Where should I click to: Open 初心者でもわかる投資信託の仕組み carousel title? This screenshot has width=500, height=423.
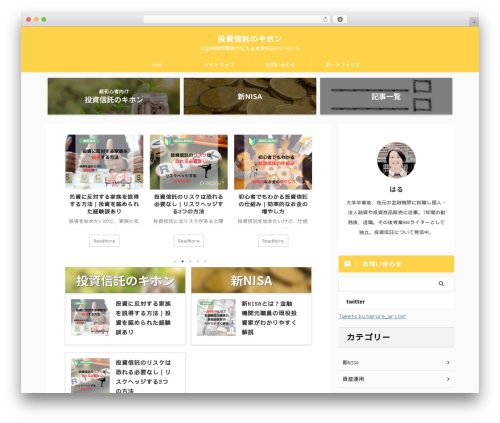pos(273,204)
